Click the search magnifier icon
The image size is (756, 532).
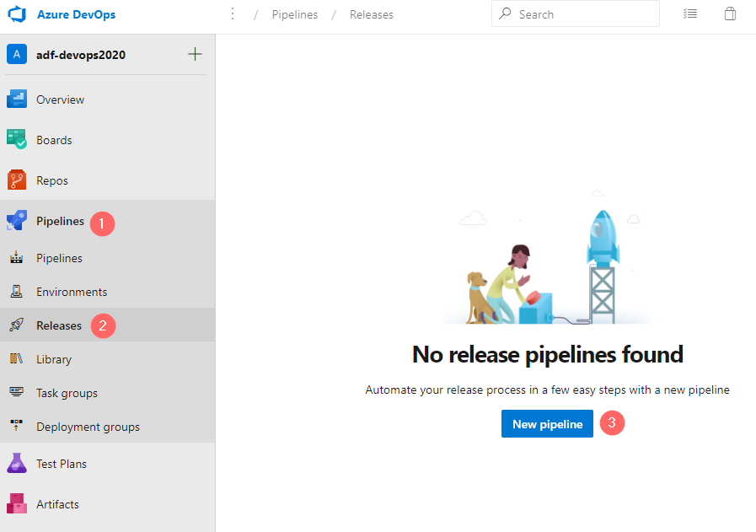point(505,13)
